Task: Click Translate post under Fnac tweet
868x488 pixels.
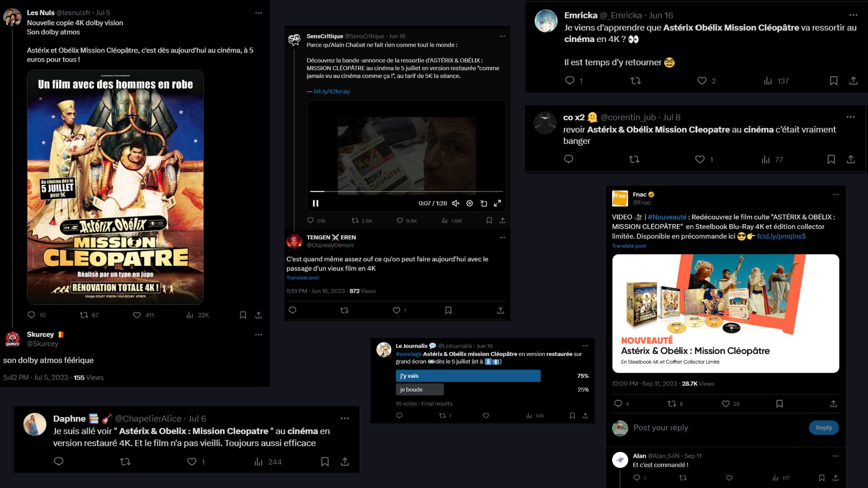Action: click(629, 246)
